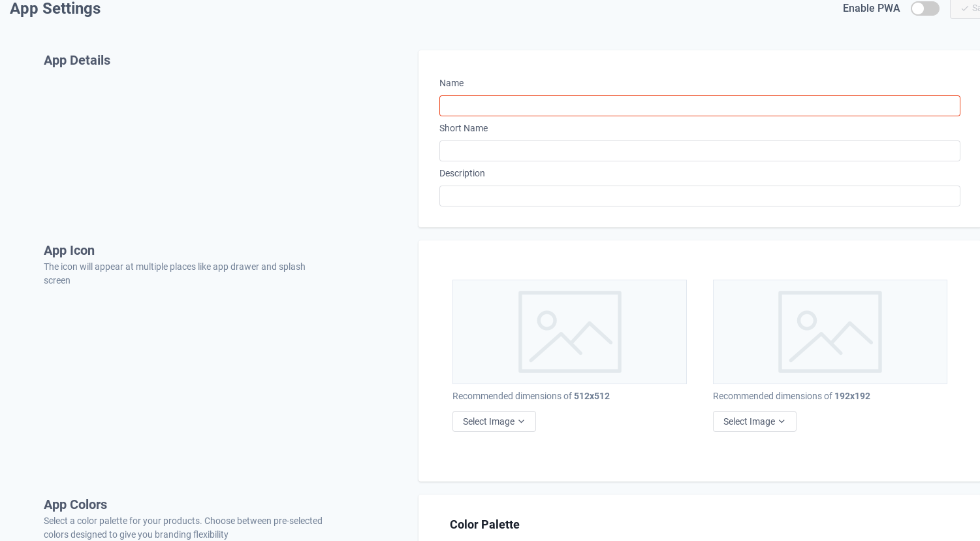The width and height of the screenshot is (980, 541).
Task: Click the checkmark icon on Save button
Action: point(965,8)
